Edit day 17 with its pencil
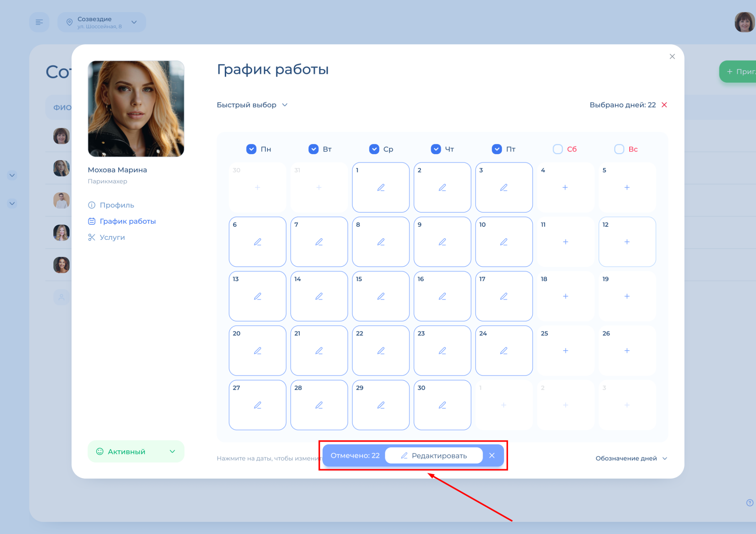 tap(504, 296)
